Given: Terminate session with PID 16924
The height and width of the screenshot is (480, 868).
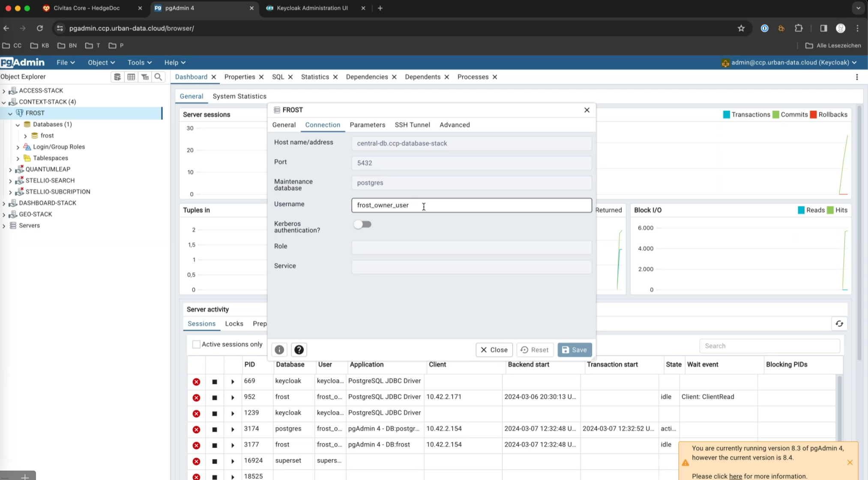Looking at the screenshot, I should (196, 461).
